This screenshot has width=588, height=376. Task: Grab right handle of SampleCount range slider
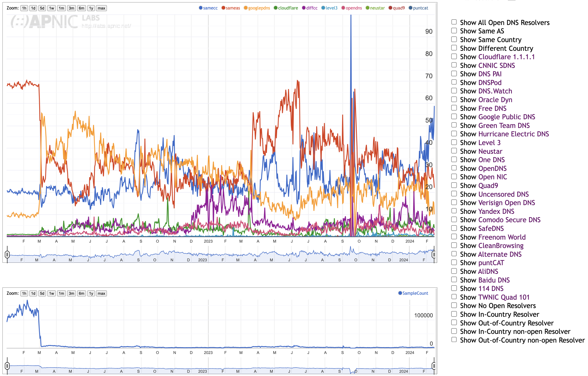434,366
